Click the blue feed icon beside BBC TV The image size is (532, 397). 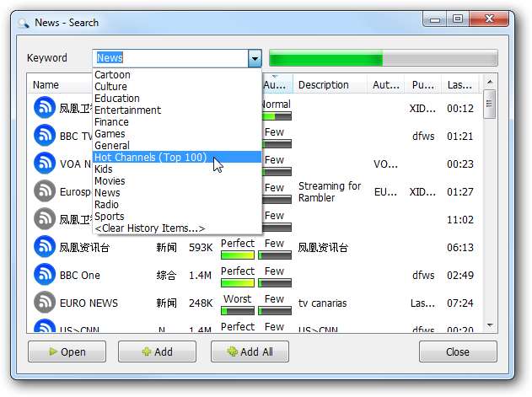pyautogui.click(x=45, y=136)
